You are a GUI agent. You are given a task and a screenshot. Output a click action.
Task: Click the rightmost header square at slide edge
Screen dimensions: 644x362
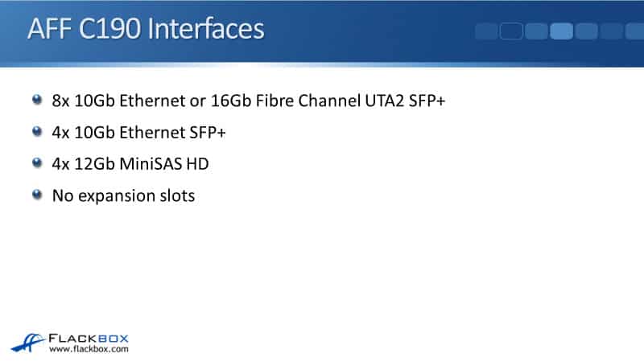(635, 31)
